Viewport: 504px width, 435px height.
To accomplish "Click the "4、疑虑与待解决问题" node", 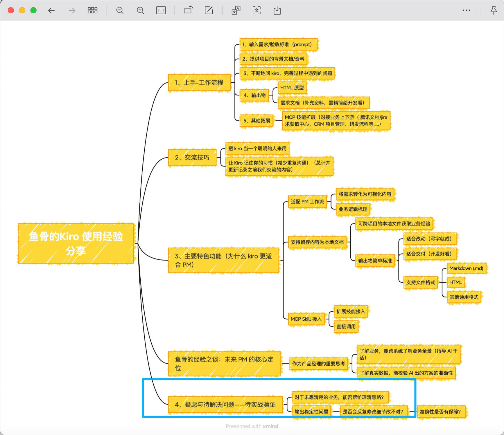I will [225, 405].
